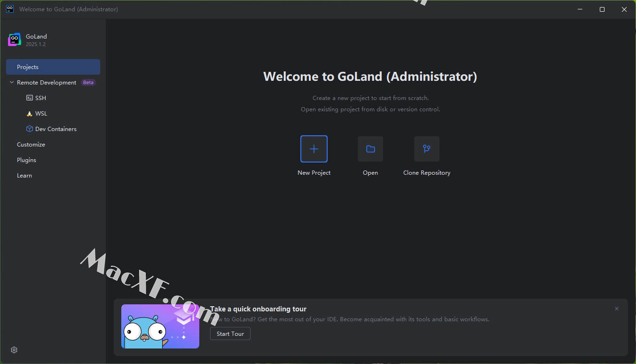This screenshot has height=364, width=636.
Task: Start the onboarding tour
Action: [x=230, y=334]
